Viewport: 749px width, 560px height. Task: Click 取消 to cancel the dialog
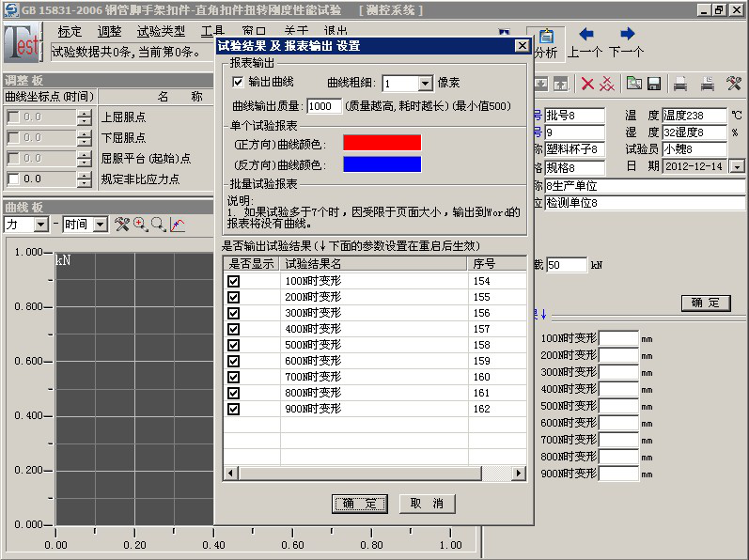[x=427, y=504]
